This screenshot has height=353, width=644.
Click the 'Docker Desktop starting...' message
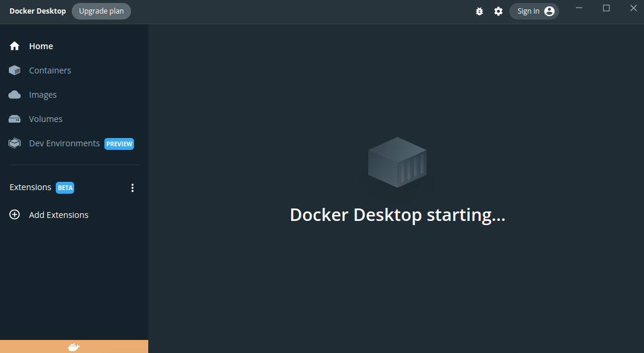397,215
